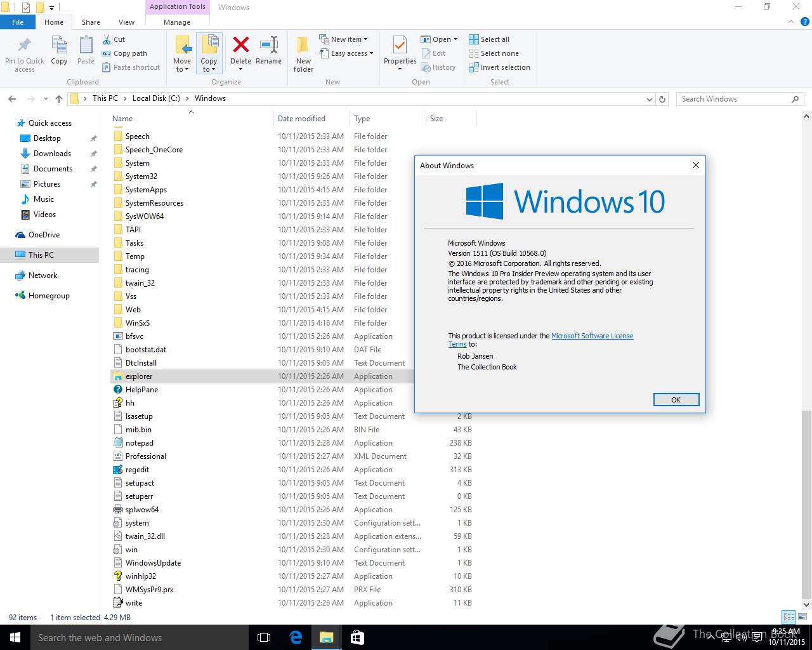Screen dimensions: 812x650
Task: Switch to large icons view layout
Action: (x=802, y=617)
